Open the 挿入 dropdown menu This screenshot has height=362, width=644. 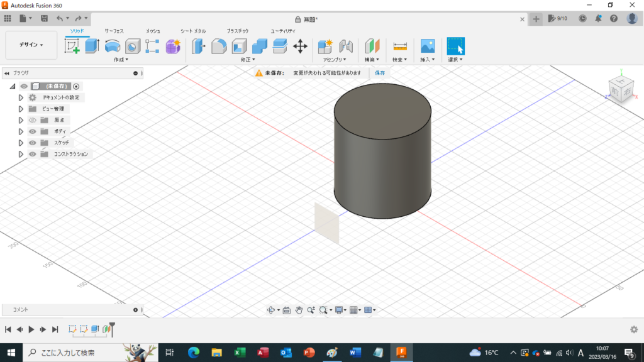(427, 60)
